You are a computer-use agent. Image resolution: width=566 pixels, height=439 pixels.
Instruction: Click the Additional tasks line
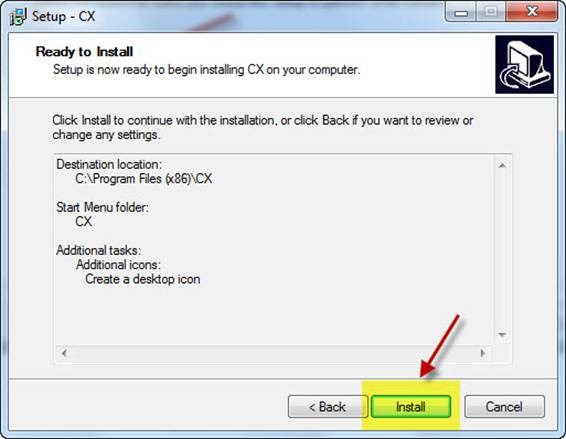click(x=99, y=250)
